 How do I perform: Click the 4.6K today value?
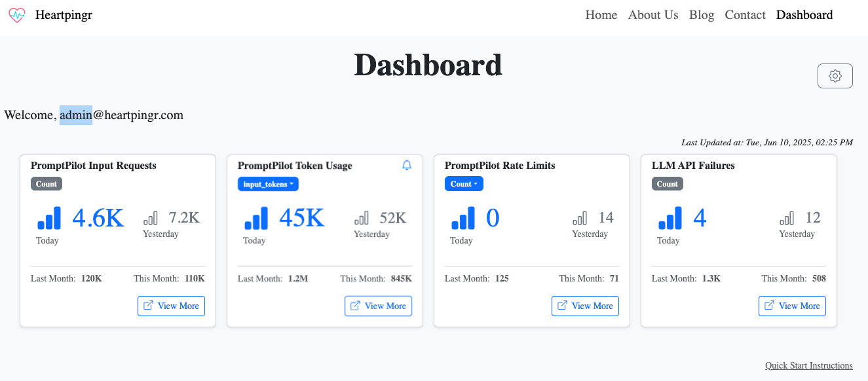pyautogui.click(x=98, y=218)
